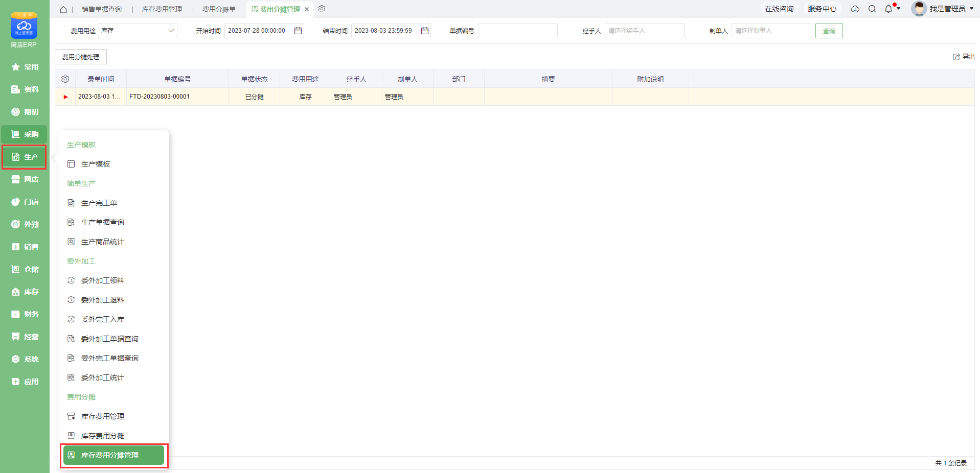Viewport: 980px width, 473px height.
Task: Open the 系统 sidebar section
Action: coord(25,359)
